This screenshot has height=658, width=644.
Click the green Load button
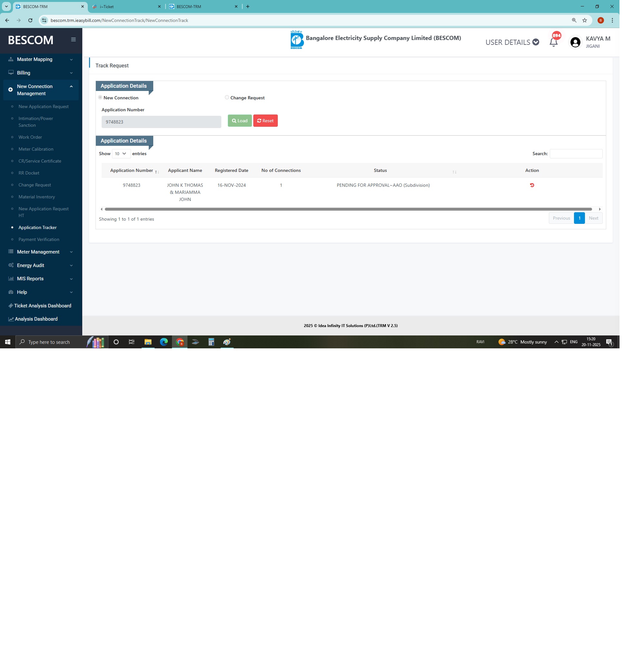point(239,121)
